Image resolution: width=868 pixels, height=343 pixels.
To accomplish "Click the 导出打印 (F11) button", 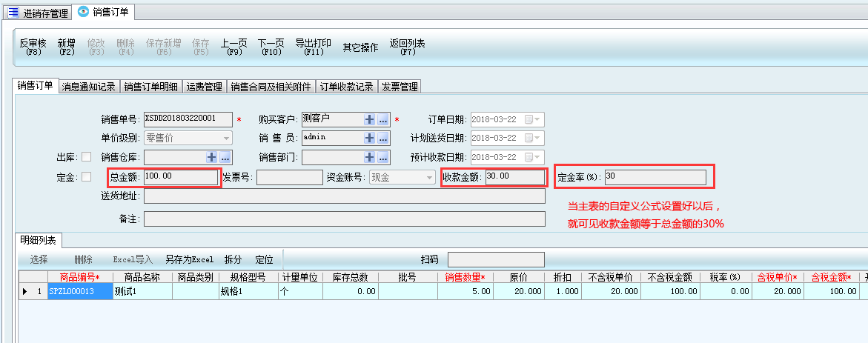I will point(313,47).
